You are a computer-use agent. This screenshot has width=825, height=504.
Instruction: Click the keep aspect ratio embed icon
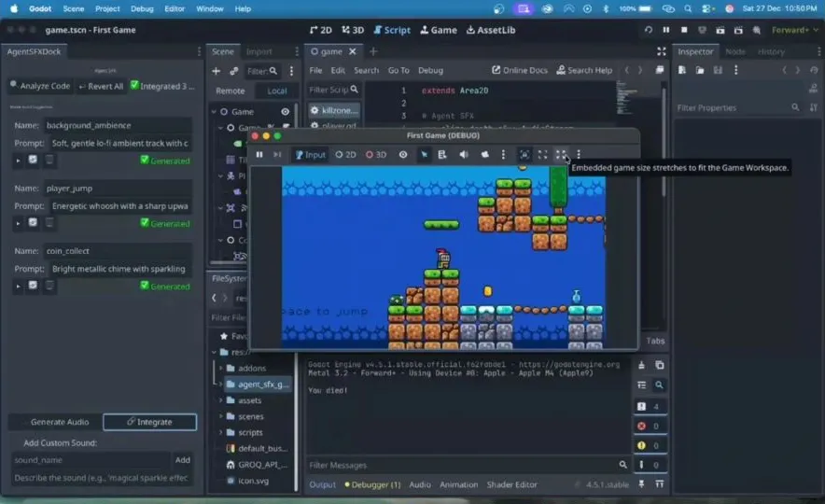(542, 155)
